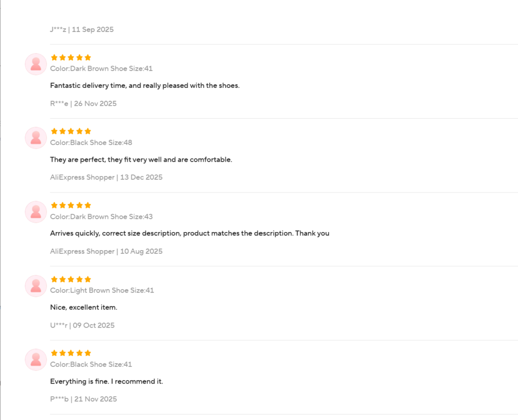Click star rating above 'They are perfect' review

pos(71,131)
